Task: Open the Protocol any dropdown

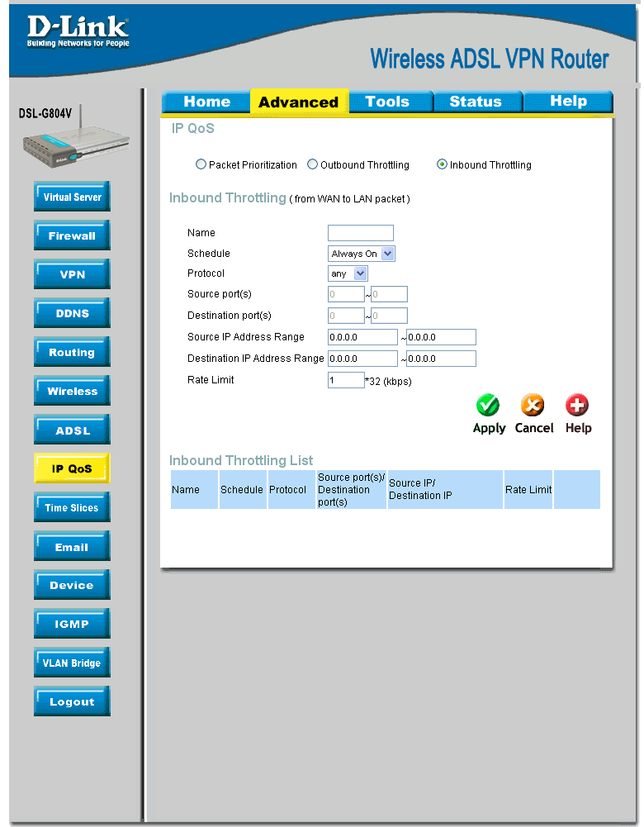Action: (348, 273)
